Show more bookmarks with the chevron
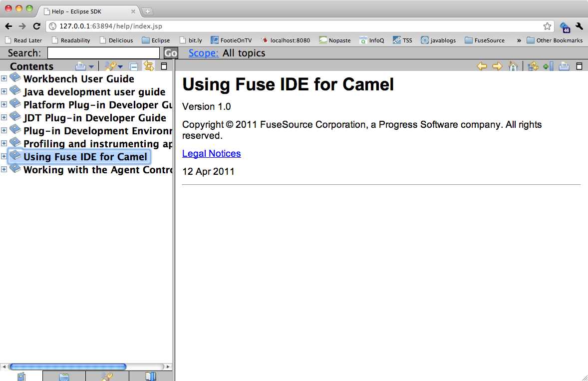Viewport: 588px width, 381px height. point(519,40)
